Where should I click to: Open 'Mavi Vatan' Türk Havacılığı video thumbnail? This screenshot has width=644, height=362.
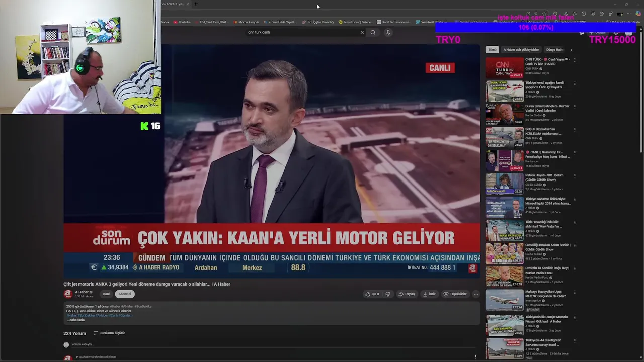point(504,230)
